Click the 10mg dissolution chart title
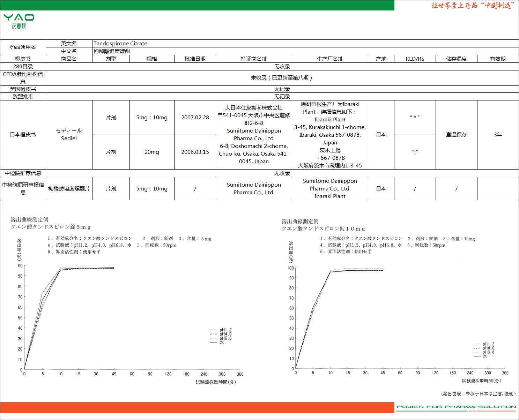 click(324, 225)
